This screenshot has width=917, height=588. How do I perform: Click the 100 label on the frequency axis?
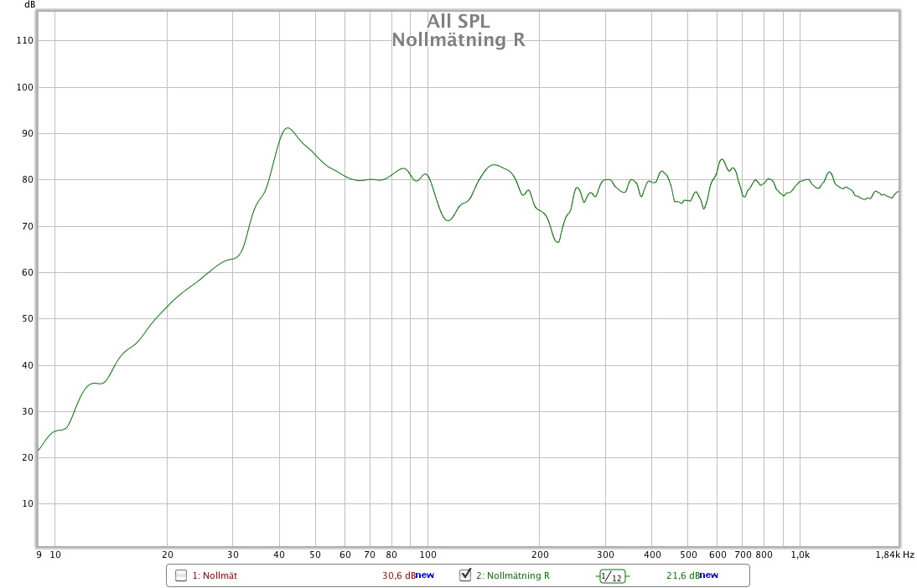click(427, 554)
